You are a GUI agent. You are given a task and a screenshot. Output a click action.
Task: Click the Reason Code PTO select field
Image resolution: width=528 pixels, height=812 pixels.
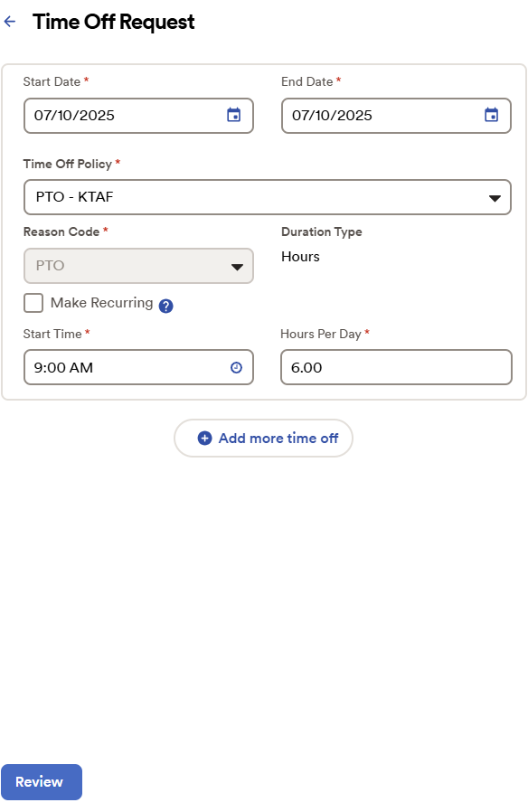pos(138,266)
